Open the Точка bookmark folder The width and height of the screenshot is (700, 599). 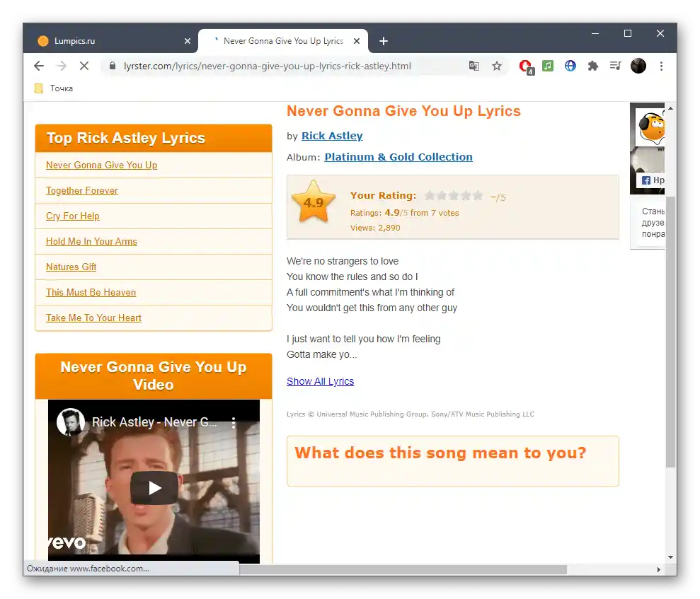(x=54, y=88)
